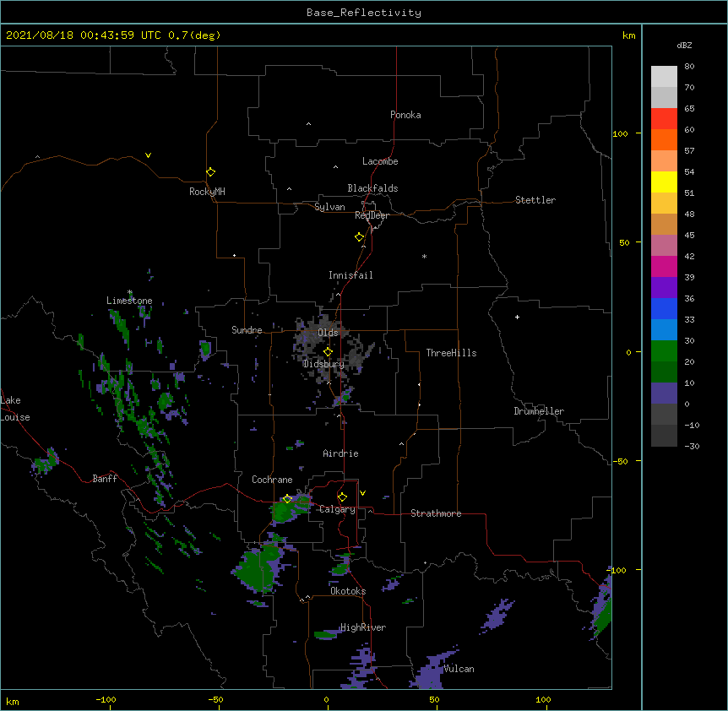Image resolution: width=728 pixels, height=711 pixels.
Task: Click the HighRiver town label
Action: [363, 627]
